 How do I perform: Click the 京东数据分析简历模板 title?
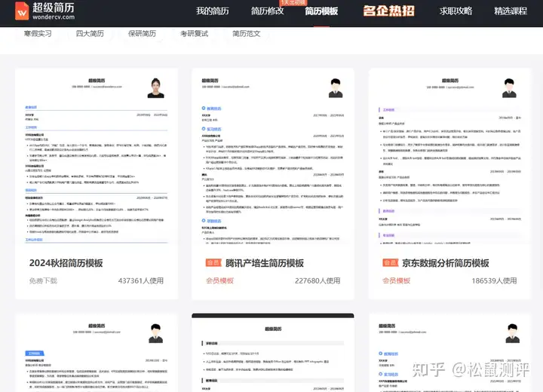click(446, 263)
